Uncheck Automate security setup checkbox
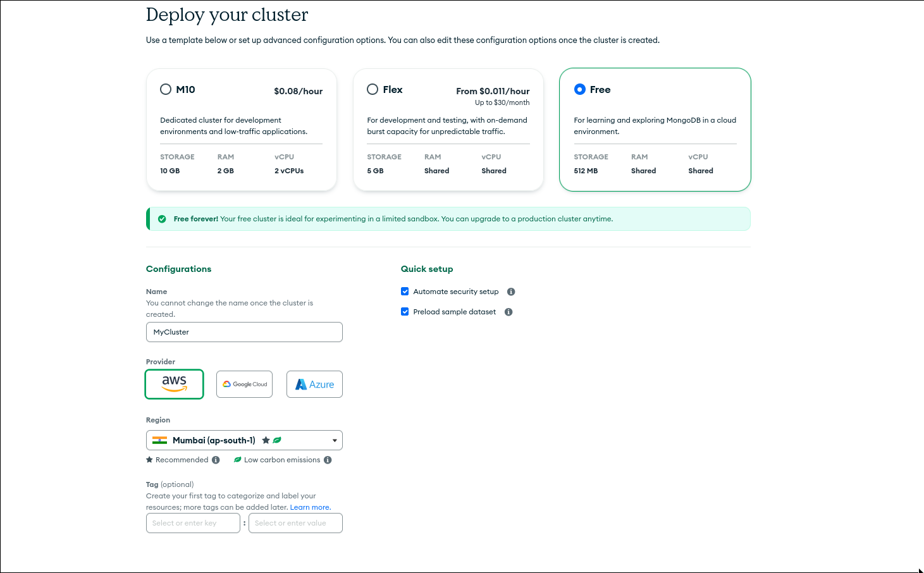Viewport: 924px width, 573px height. point(405,292)
